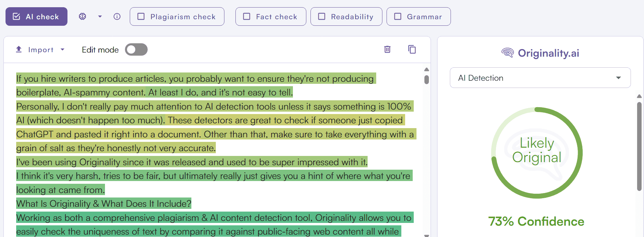Click the 'What Is Originality' heading text
644x237 pixels.
(104, 204)
